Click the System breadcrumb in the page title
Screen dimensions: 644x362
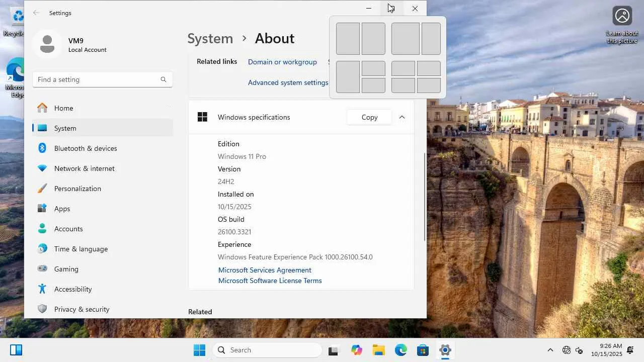tap(210, 39)
